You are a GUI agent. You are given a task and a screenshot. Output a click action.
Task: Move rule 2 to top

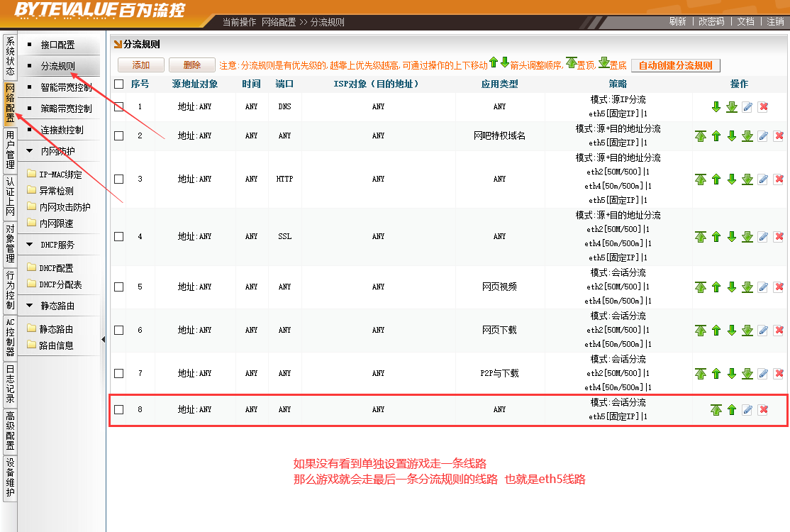pos(701,136)
